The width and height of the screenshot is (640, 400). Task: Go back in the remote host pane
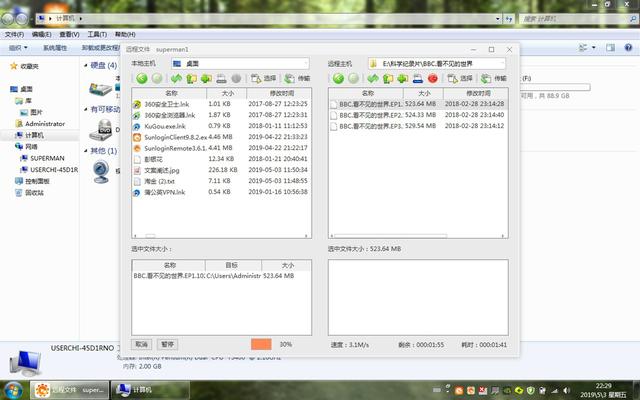point(338,78)
